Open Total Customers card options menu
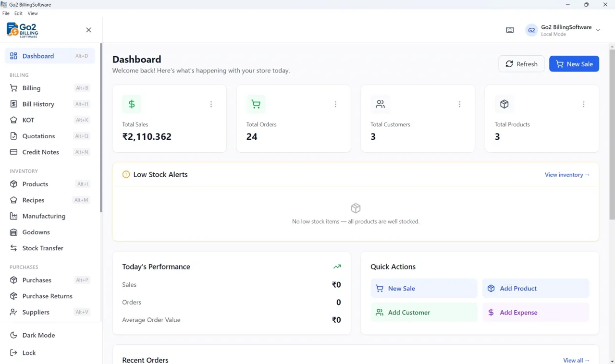The width and height of the screenshot is (615, 364). [x=459, y=104]
